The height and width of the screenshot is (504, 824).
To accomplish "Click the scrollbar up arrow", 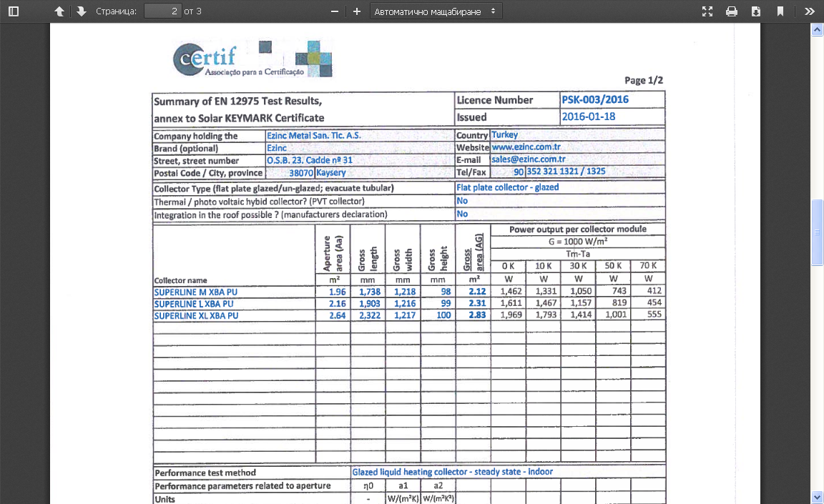I will [x=817, y=30].
